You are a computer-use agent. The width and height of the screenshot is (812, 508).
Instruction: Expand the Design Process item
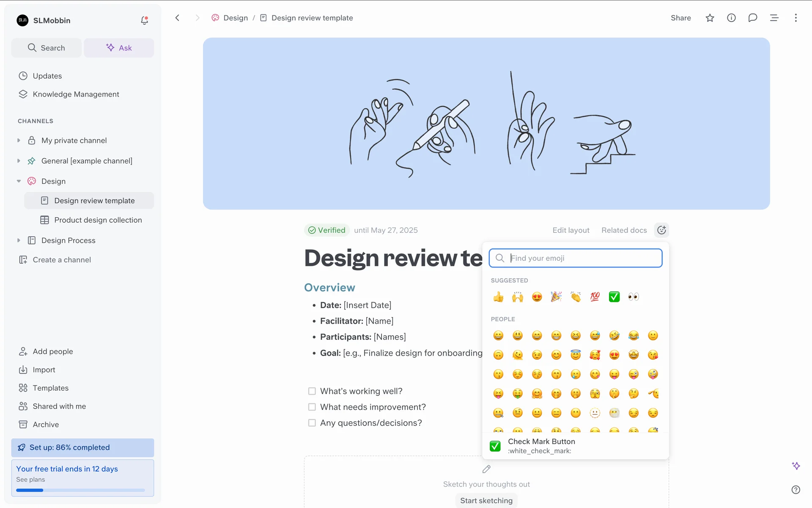point(19,240)
